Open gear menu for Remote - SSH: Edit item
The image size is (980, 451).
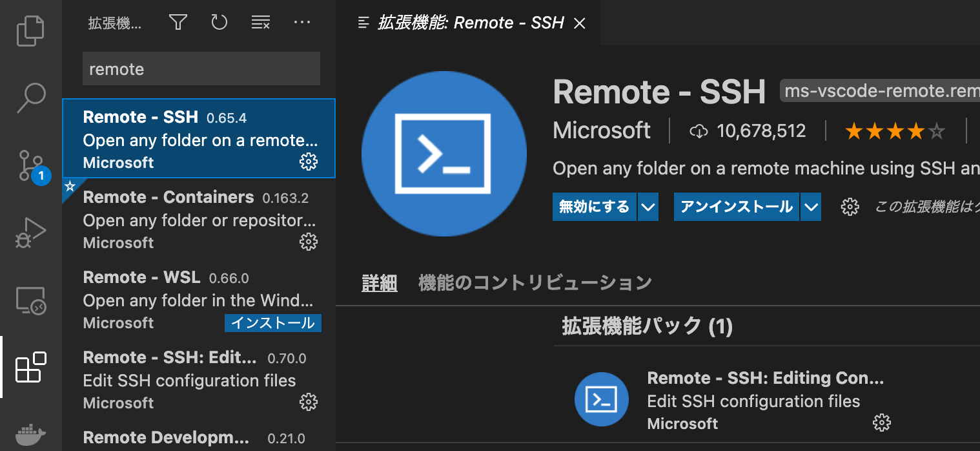[x=309, y=402]
